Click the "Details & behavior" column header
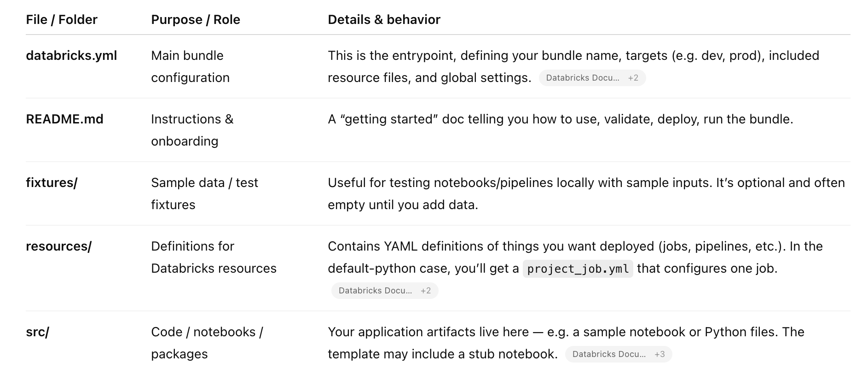The width and height of the screenshot is (868, 386). 384,20
